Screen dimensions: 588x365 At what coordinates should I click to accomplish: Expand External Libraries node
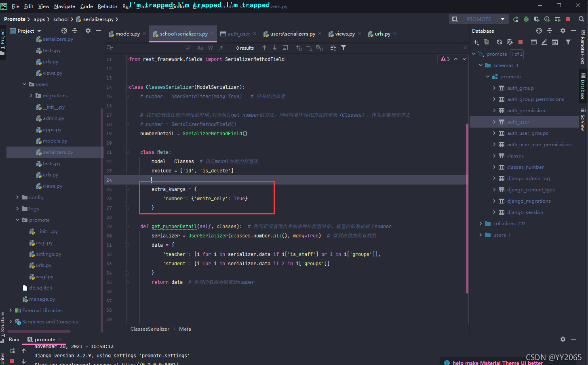(x=11, y=310)
